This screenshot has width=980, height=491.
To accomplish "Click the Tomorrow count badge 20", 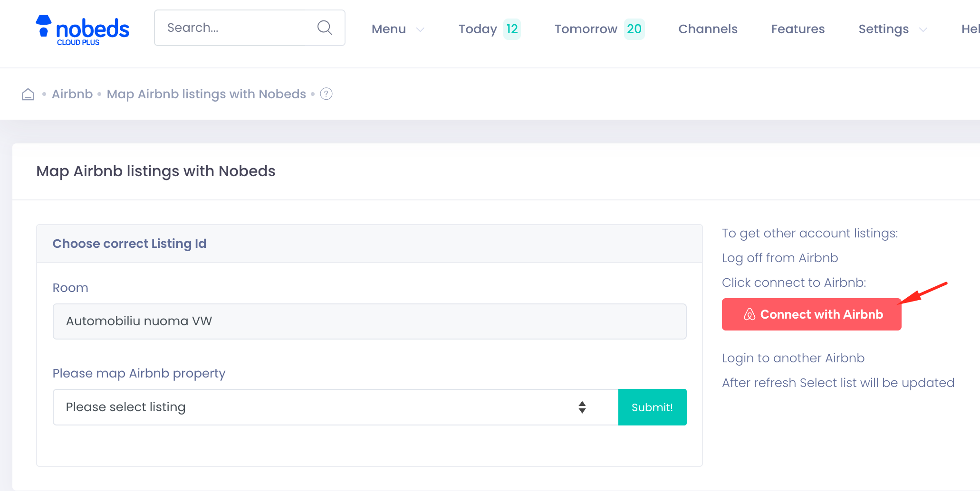I will tap(634, 29).
